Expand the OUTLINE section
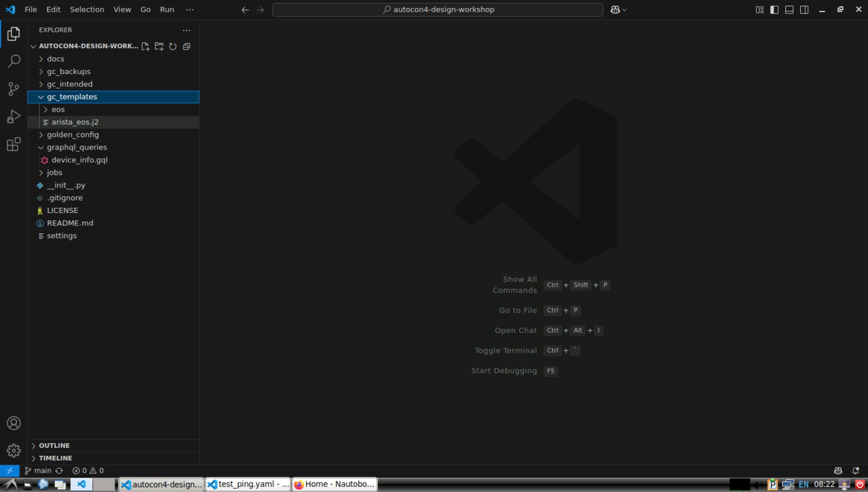The width and height of the screenshot is (868, 492). coord(54,445)
